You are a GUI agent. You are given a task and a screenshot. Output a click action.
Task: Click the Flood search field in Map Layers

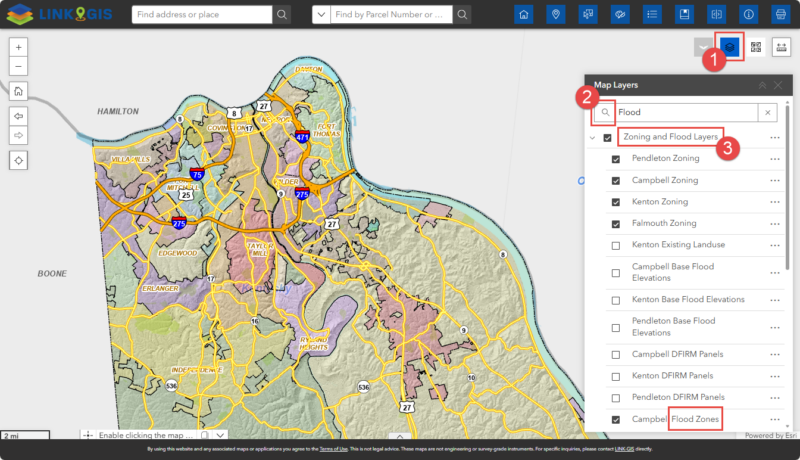click(687, 112)
